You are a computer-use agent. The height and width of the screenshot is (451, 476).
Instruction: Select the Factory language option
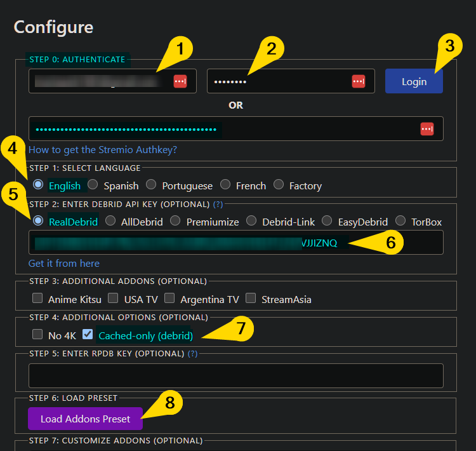pyautogui.click(x=279, y=184)
